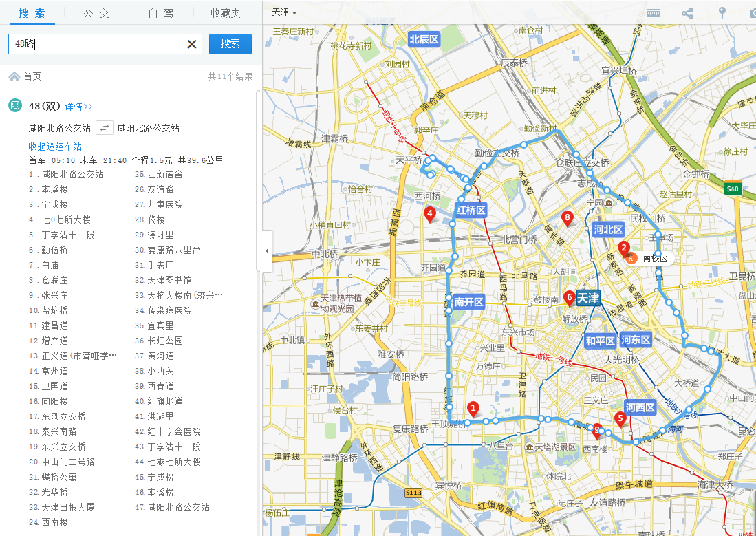Click the 红桥区 district label
Viewport: 756px width, 536px height.
[471, 210]
